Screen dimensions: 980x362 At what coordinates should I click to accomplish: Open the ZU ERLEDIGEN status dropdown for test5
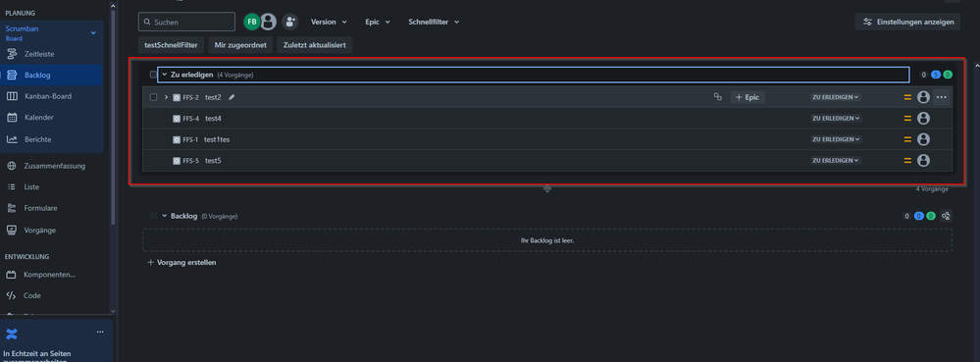pyautogui.click(x=836, y=161)
